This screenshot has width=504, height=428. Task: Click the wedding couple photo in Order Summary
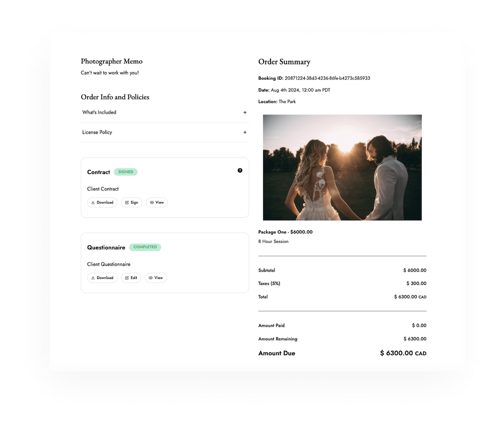coord(342,168)
